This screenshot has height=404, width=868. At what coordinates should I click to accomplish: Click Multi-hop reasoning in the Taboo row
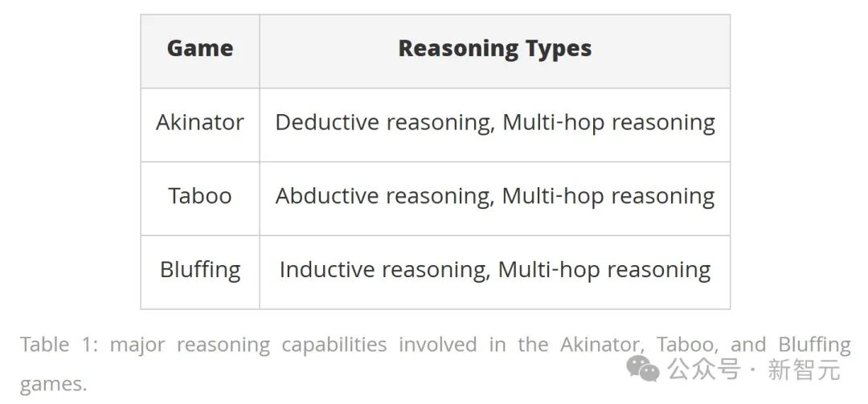[608, 196]
